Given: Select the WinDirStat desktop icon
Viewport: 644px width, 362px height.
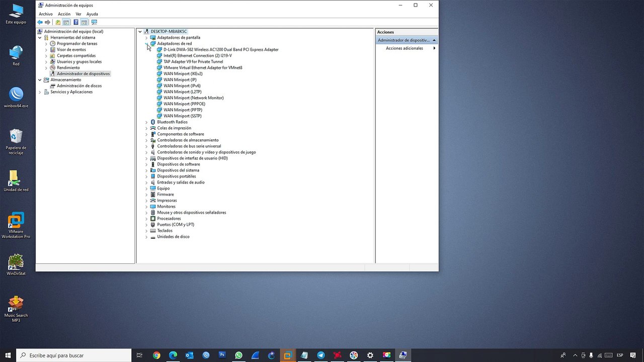Looking at the screenshot, I should pyautogui.click(x=16, y=265).
